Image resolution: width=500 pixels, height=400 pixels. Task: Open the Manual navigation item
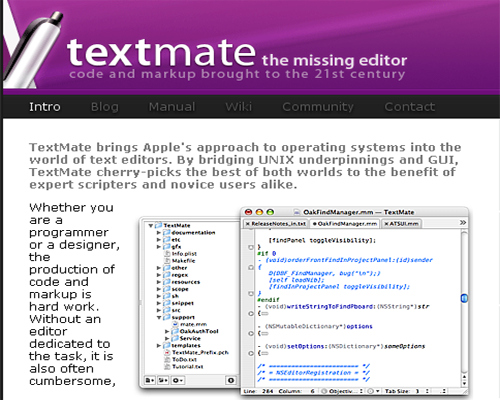[x=172, y=107]
